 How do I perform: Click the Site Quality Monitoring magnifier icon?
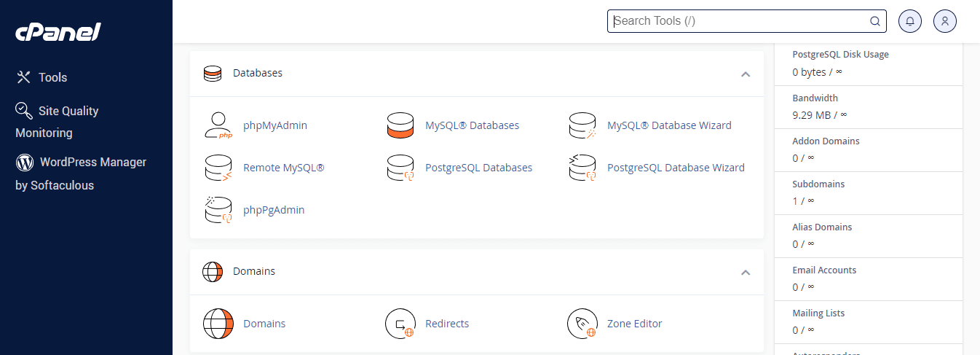[24, 111]
